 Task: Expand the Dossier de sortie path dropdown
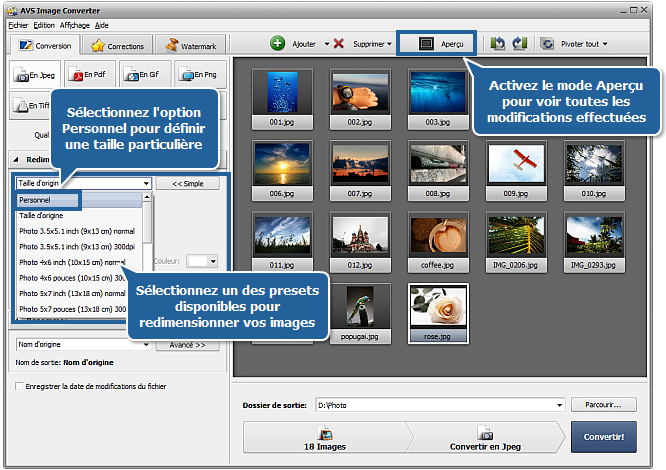(x=560, y=405)
